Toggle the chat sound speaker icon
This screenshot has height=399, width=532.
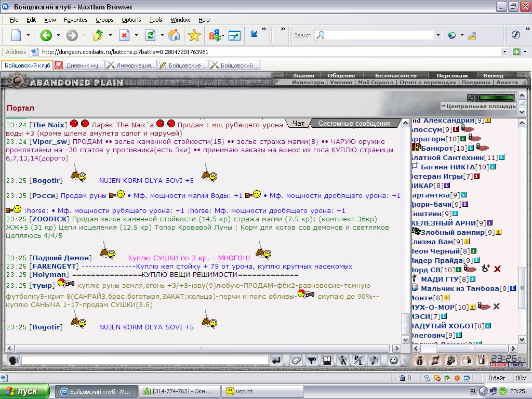coord(374,361)
